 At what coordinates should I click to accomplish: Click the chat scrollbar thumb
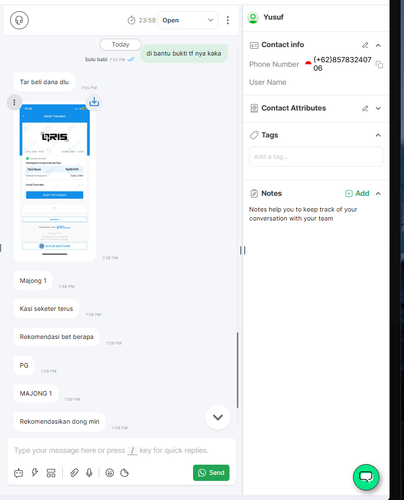pos(237,370)
